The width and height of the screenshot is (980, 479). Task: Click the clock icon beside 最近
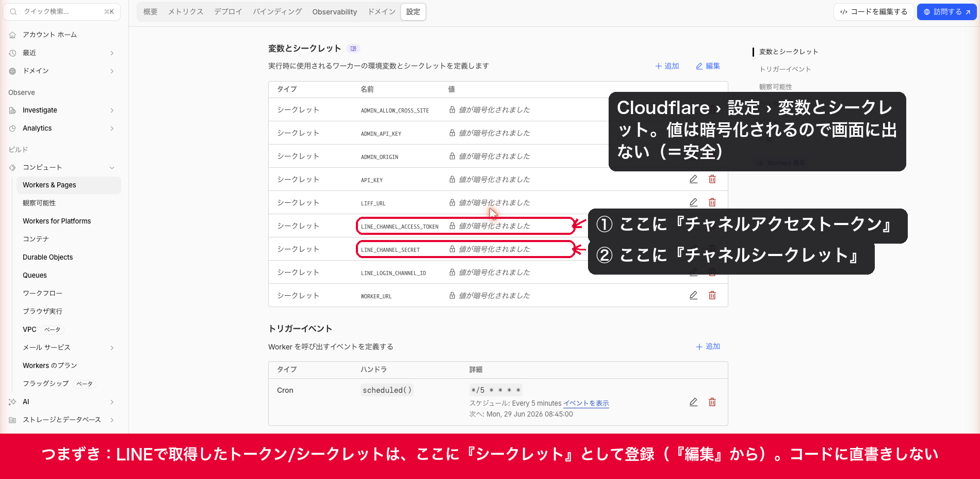(13, 53)
